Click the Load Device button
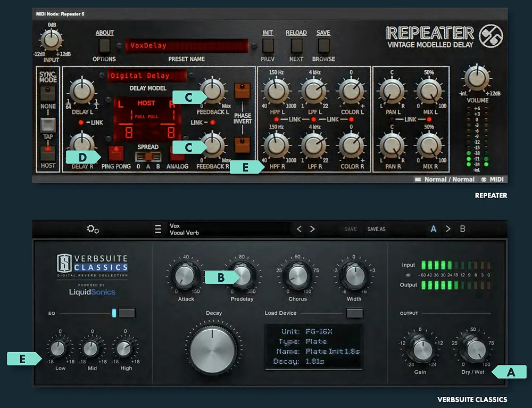 (x=354, y=313)
